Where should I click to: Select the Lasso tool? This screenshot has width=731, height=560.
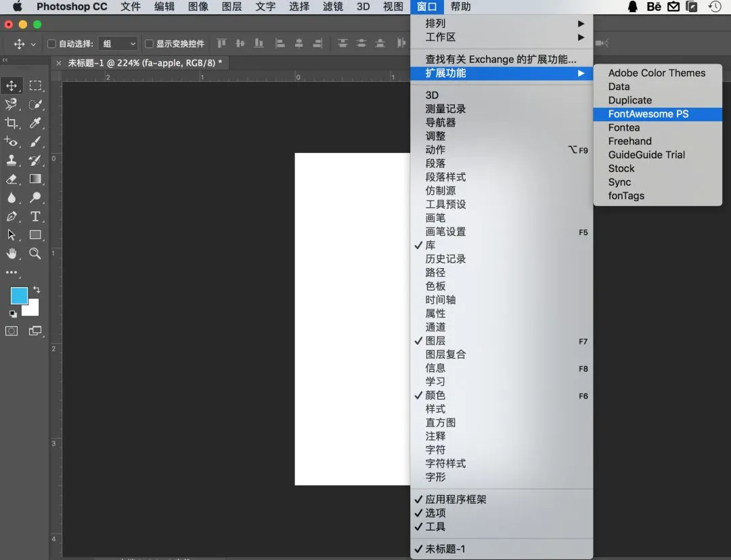click(12, 104)
